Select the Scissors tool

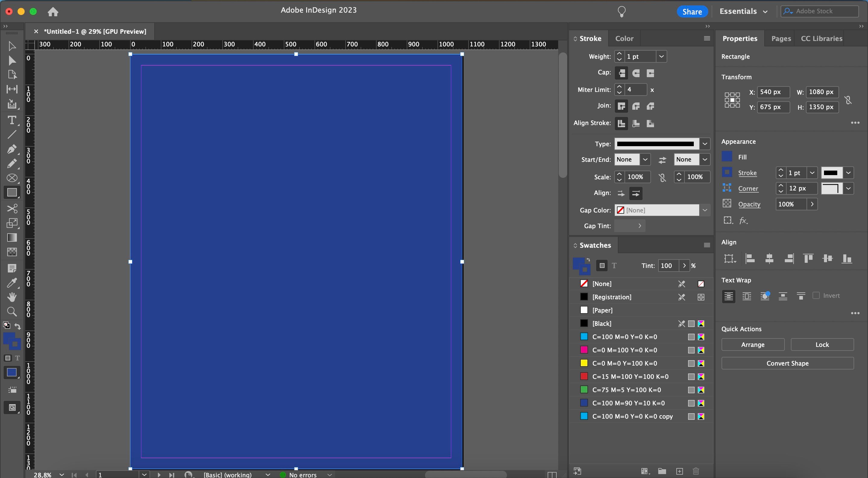coord(12,209)
